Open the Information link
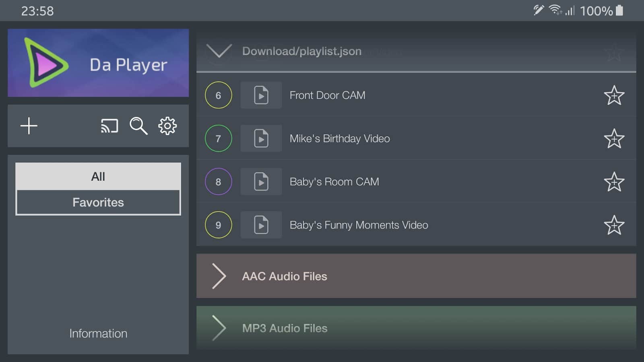Viewport: 644px width, 362px height. pyautogui.click(x=98, y=333)
